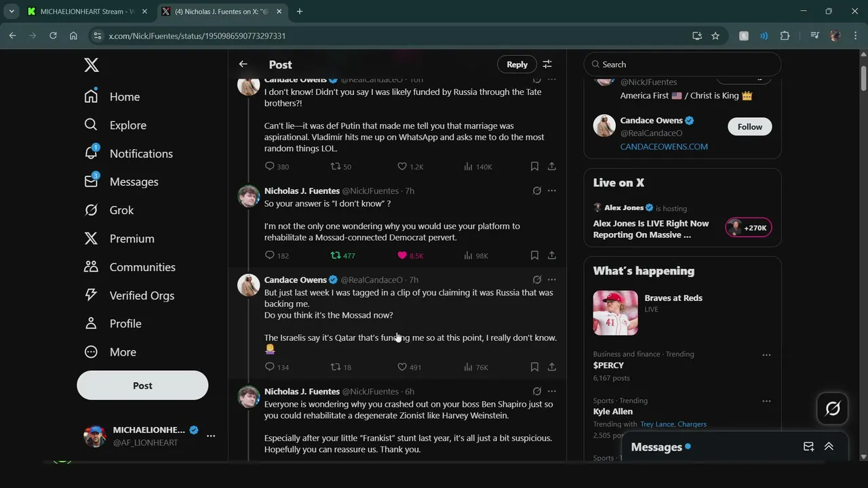
Task: Open Verified Orgs in the sidebar
Action: pos(129,296)
